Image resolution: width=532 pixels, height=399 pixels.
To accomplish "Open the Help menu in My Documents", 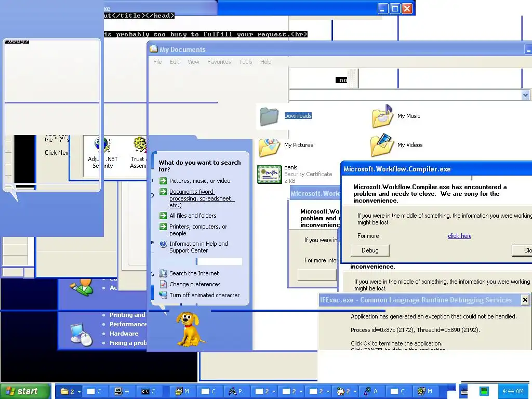I will tap(265, 62).
